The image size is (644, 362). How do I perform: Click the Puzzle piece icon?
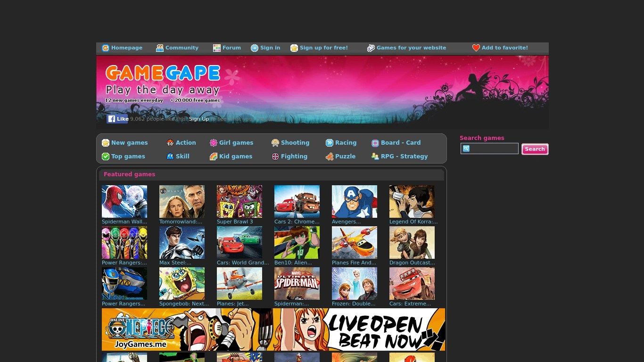[x=330, y=156]
